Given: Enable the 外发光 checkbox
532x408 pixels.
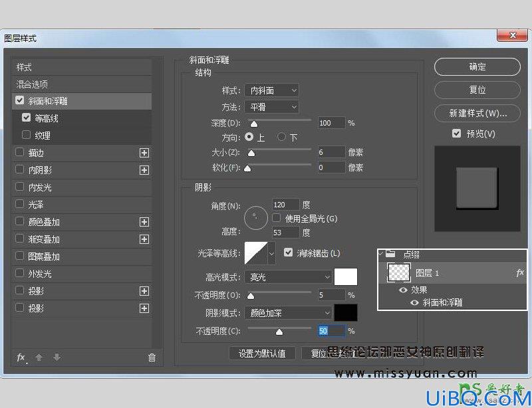Looking at the screenshot, I should [20, 273].
